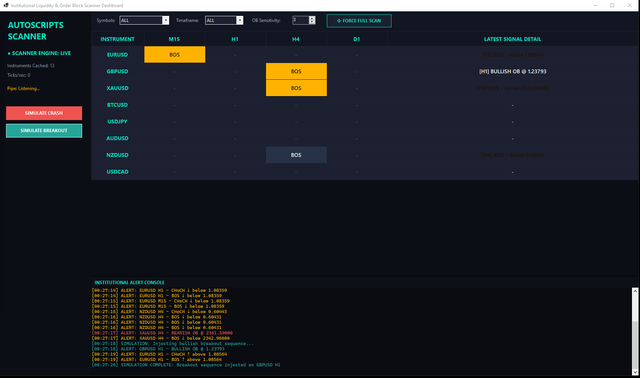The width and height of the screenshot is (640, 378).
Task: Maximize the scanner dashboard window
Action: coord(612,5)
